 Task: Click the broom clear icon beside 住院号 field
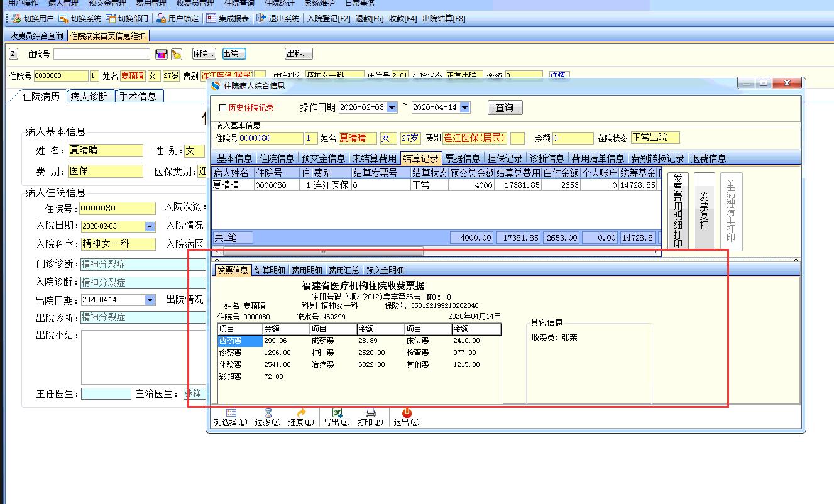[176, 55]
